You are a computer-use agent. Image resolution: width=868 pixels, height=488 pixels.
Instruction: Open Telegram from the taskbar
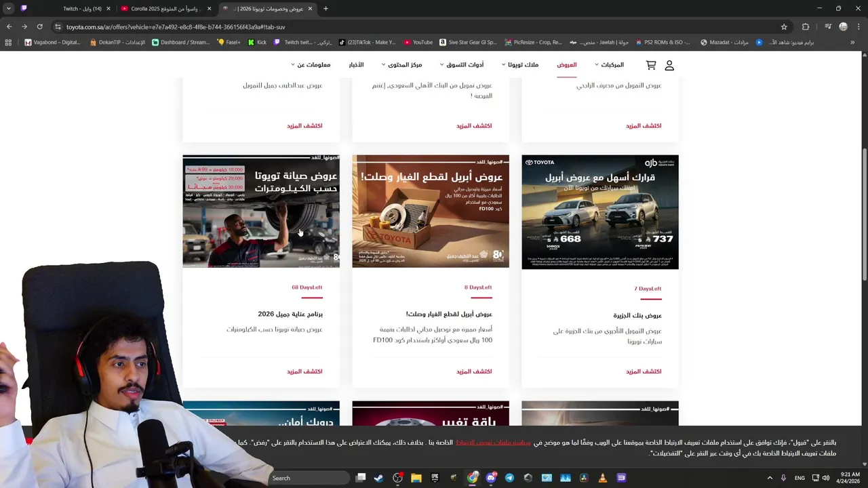pos(509,478)
